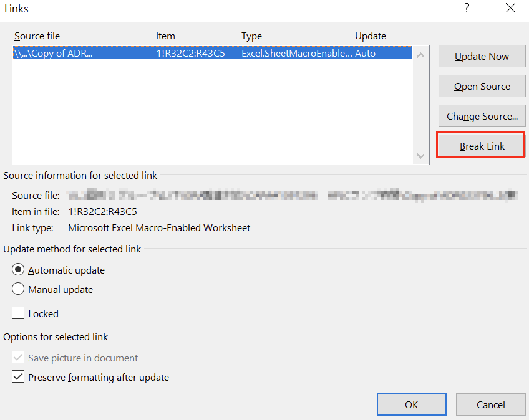Click the Update column header

pos(371,36)
